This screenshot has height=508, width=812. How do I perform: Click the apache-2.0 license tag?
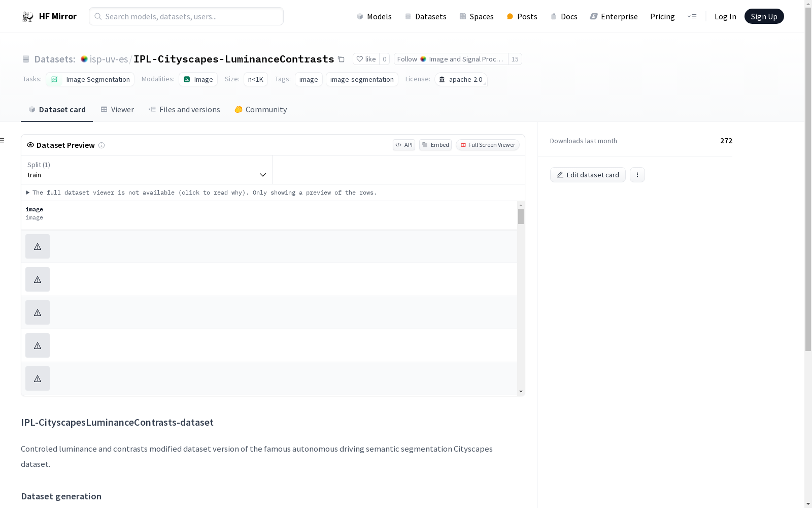click(x=461, y=79)
